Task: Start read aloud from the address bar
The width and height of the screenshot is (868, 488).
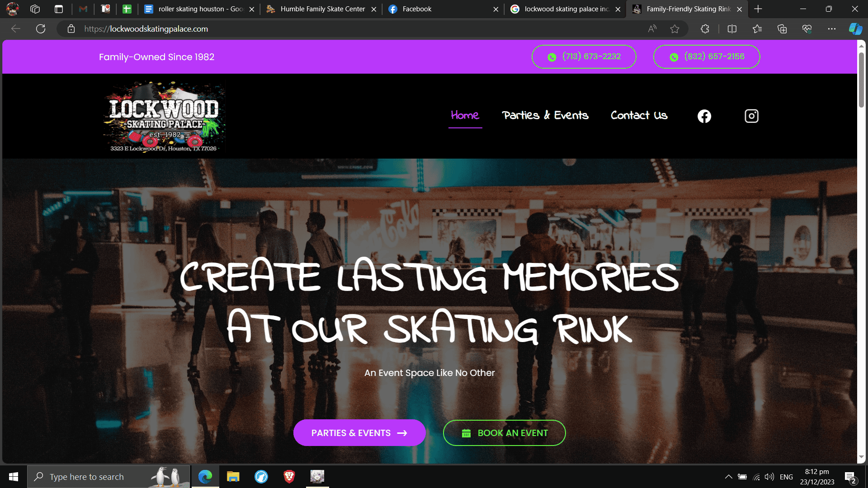Action: pyautogui.click(x=651, y=28)
